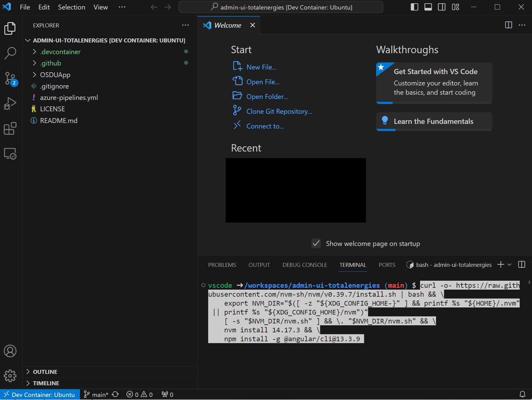Viewport: 532px width, 400px height.
Task: Switch to the PROBLEMS tab
Action: 222,264
